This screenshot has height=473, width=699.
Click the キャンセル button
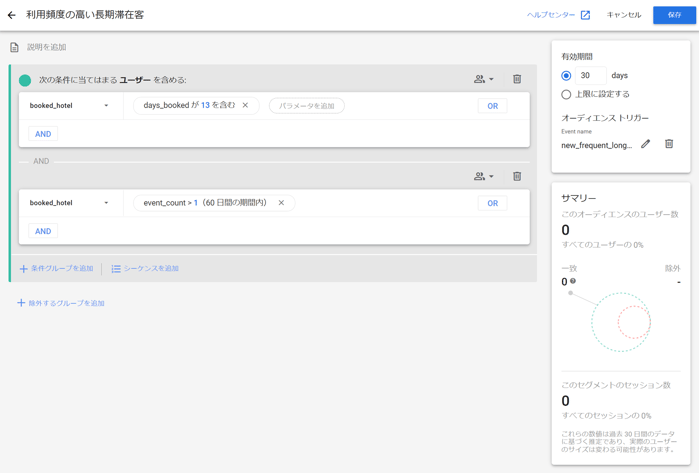click(x=624, y=15)
